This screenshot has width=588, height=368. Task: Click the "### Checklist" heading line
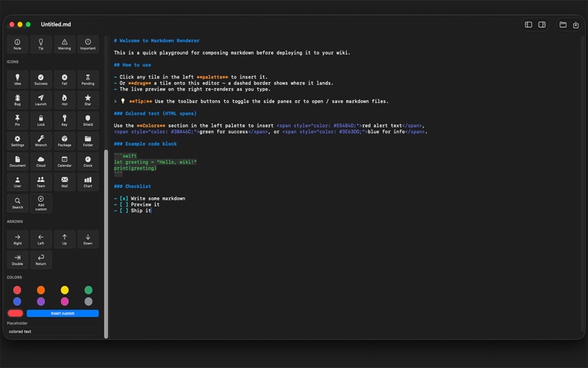[132, 186]
